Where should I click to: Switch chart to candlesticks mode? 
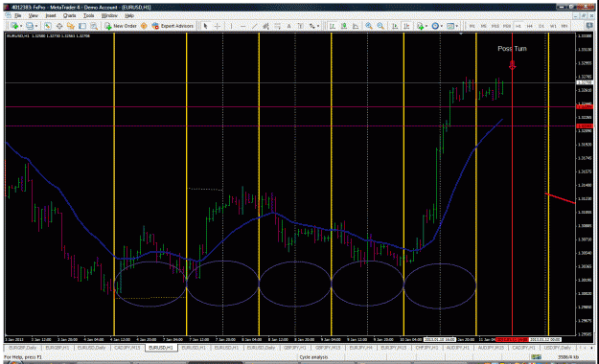coord(344,26)
